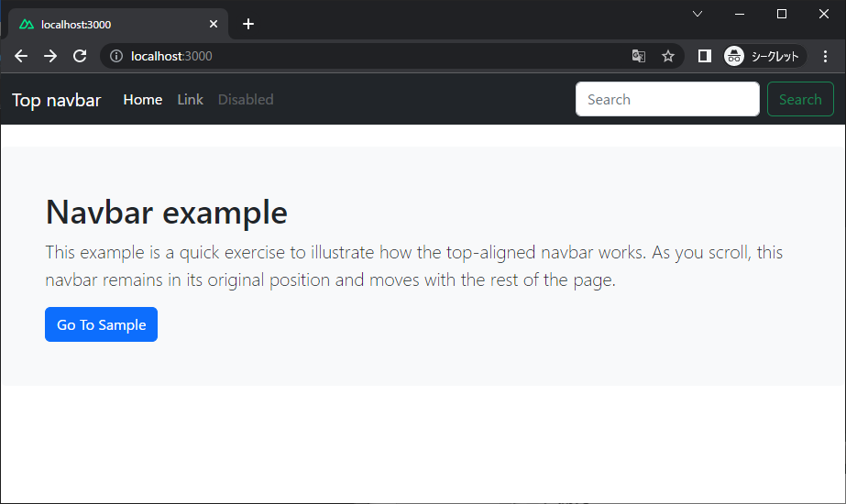Open a new tab with plus button

coord(248,24)
